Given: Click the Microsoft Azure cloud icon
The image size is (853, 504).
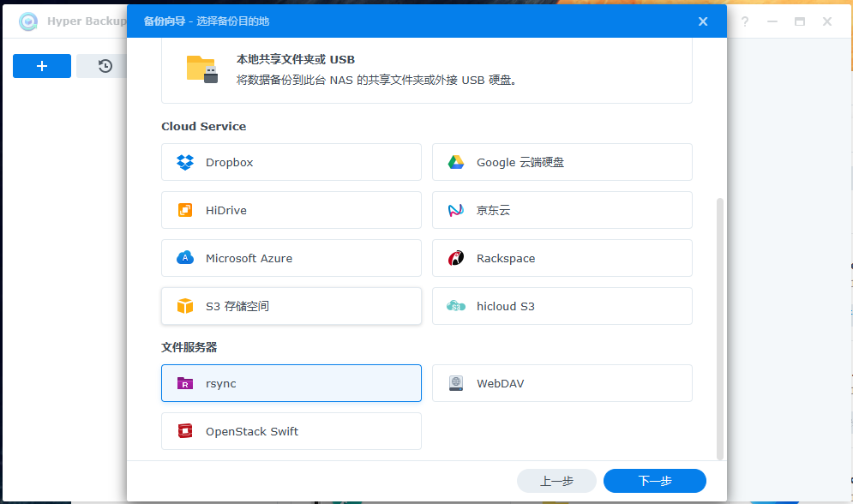Looking at the screenshot, I should click(185, 258).
